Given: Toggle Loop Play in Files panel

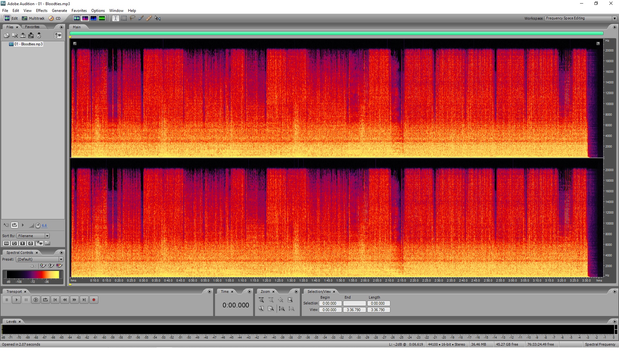Looking at the screenshot, I should [x=15, y=225].
